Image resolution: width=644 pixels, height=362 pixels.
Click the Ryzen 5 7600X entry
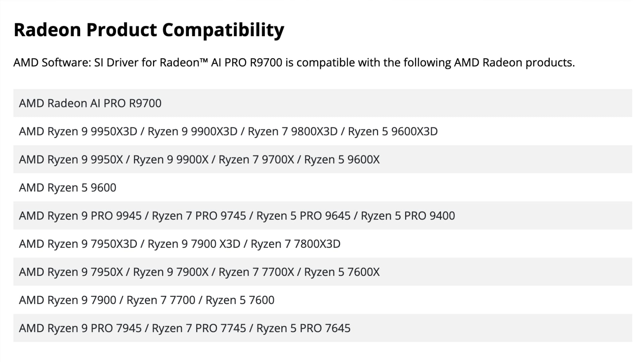click(x=342, y=272)
